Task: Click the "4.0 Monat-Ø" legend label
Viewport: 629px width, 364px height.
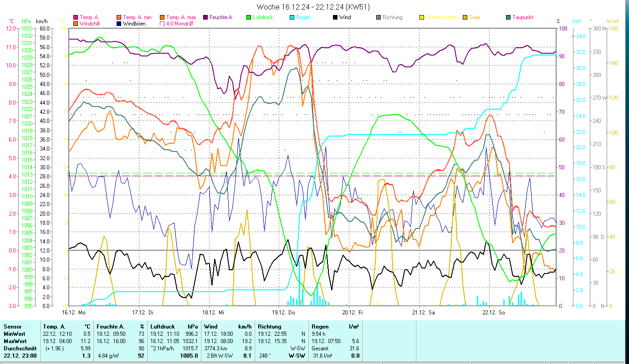Action: pyautogui.click(x=180, y=23)
